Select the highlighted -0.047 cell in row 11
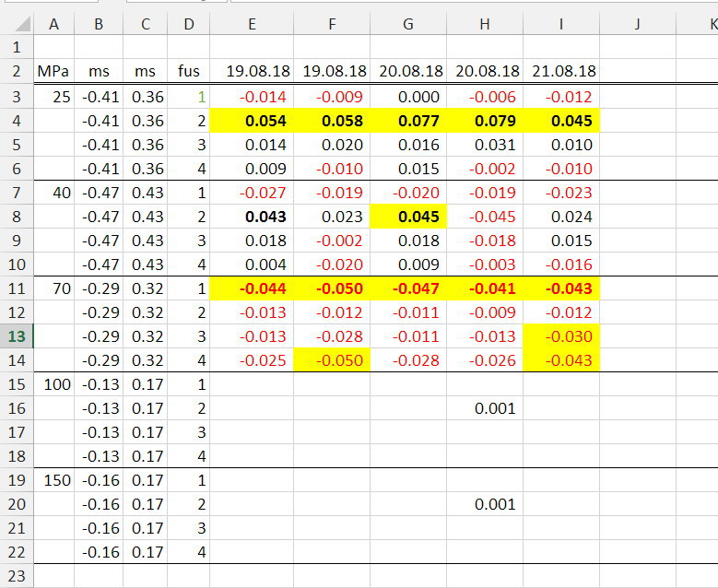Image resolution: width=718 pixels, height=588 pixels. click(408, 288)
